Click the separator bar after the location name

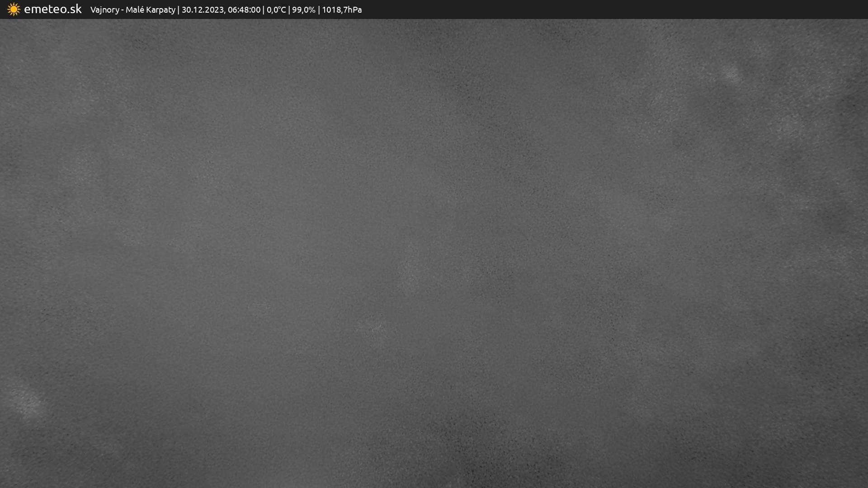[178, 9]
